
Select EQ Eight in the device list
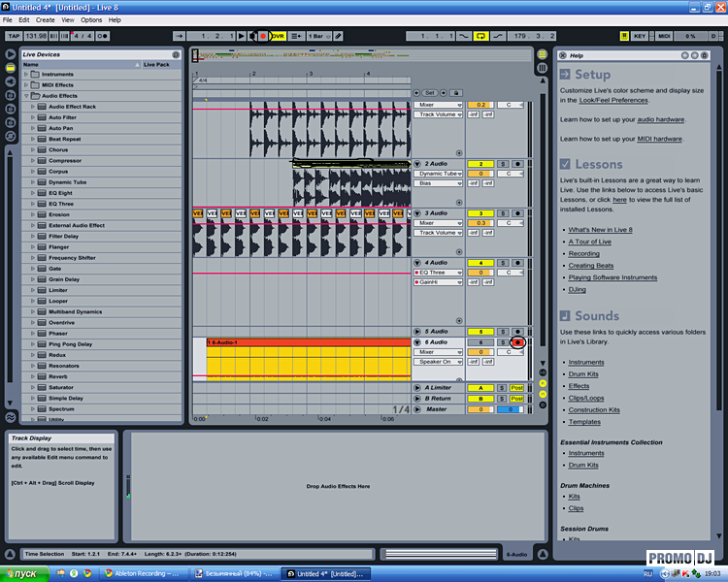click(x=60, y=193)
